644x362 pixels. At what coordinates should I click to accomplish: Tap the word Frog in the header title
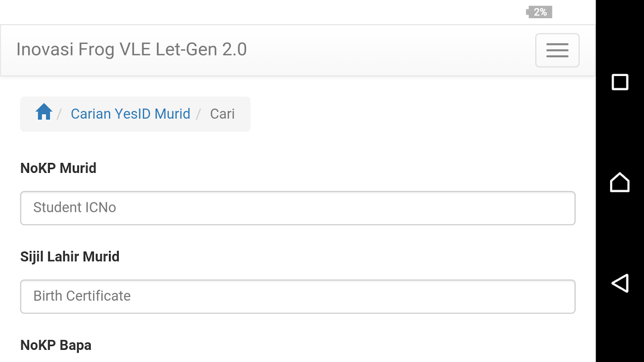tap(96, 49)
